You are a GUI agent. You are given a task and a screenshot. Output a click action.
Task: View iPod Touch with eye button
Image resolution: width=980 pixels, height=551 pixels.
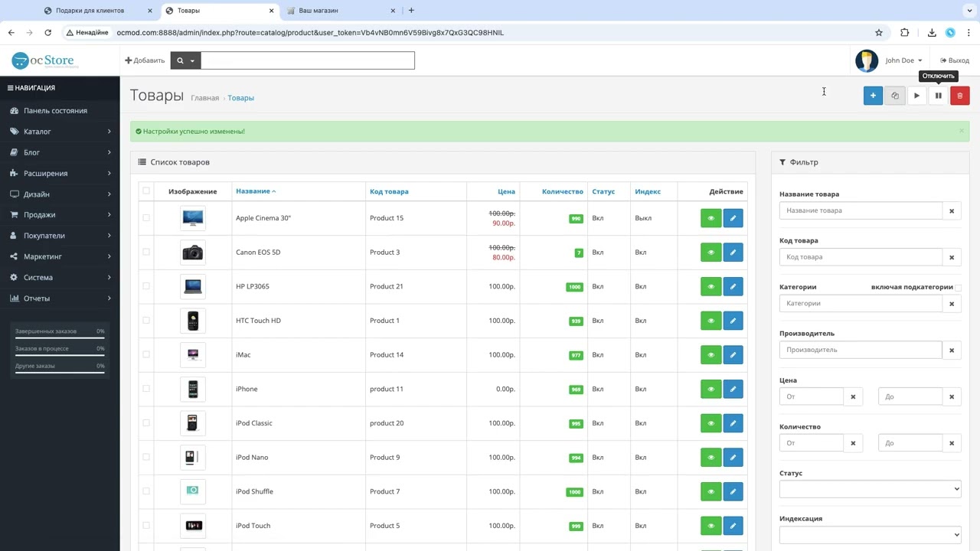(x=710, y=526)
